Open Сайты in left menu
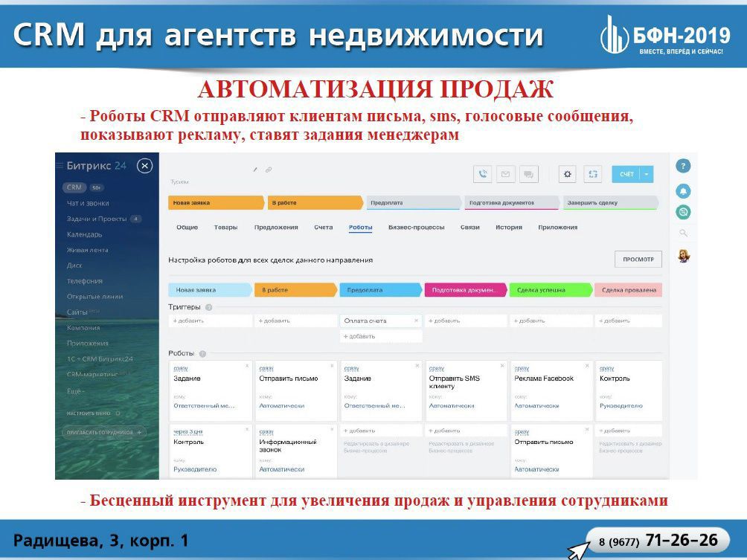Image resolution: width=747 pixels, height=560 pixels. point(77,312)
